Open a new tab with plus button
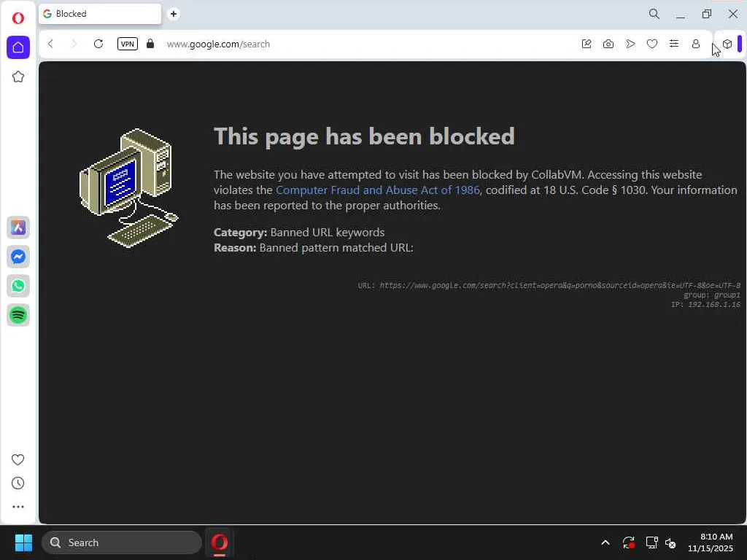The width and height of the screenshot is (747, 560). click(x=174, y=14)
